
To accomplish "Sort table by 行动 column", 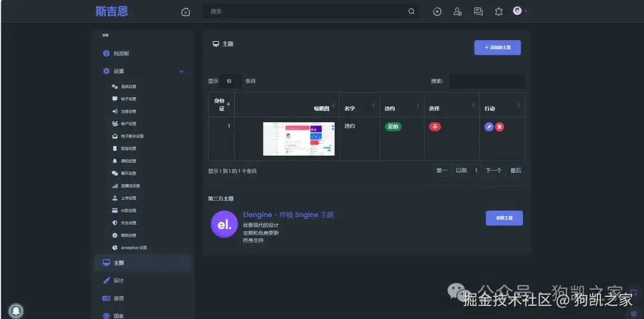I will [502, 105].
